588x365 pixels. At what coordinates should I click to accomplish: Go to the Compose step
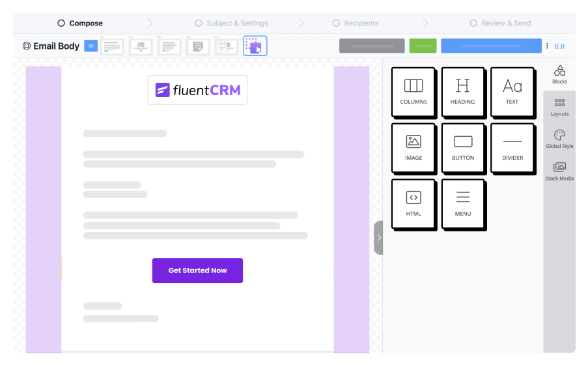[80, 23]
